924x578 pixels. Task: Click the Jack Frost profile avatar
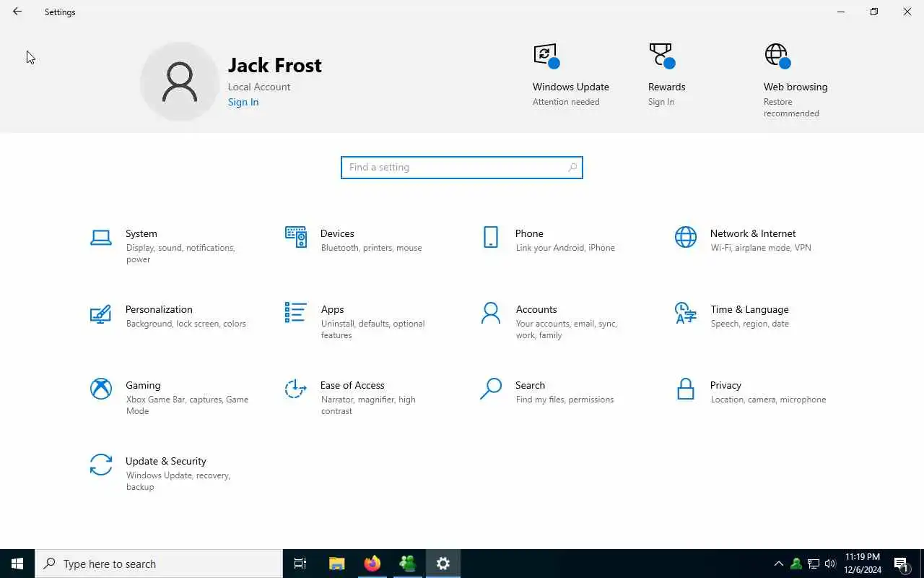pyautogui.click(x=180, y=81)
